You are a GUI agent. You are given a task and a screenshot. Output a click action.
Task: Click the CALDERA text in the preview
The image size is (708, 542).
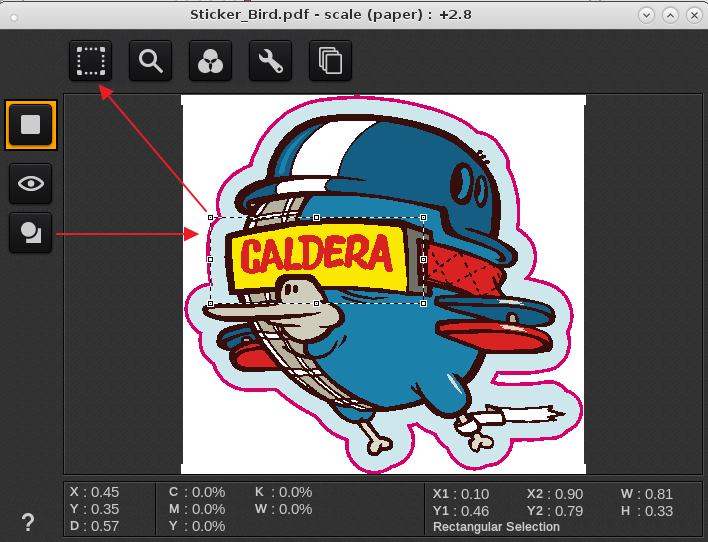316,254
